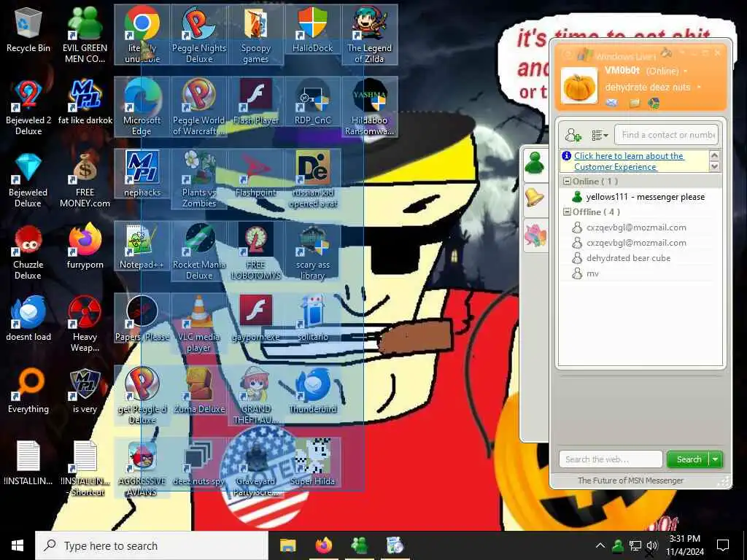Viewport: 747px width, 560px height.
Task: Open Chuzzle Deluxe desktop icon
Action: click(x=28, y=252)
